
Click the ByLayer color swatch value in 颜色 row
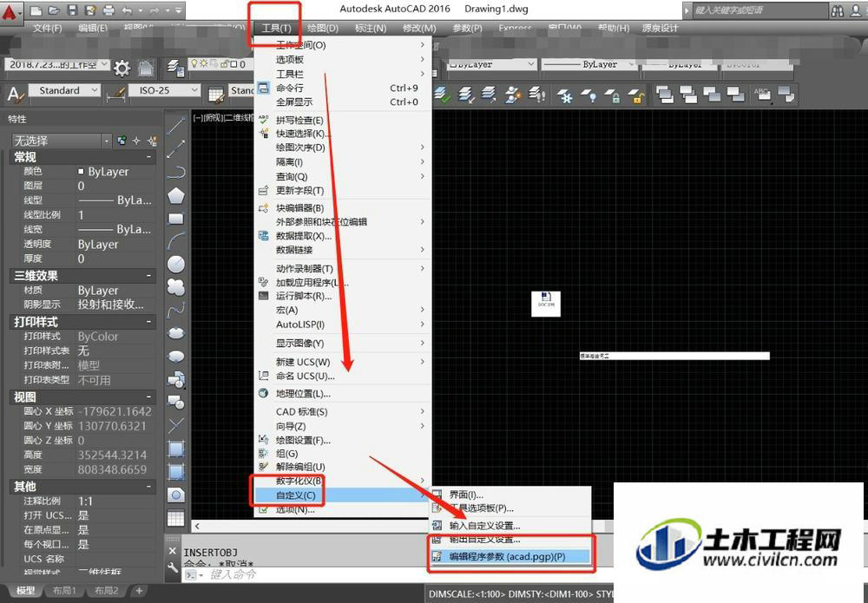point(115,172)
